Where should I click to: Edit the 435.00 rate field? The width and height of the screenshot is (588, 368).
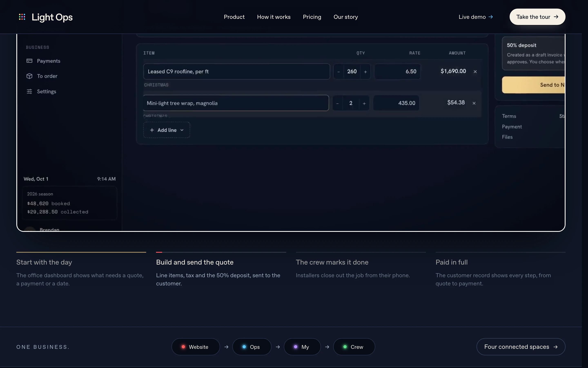click(396, 103)
